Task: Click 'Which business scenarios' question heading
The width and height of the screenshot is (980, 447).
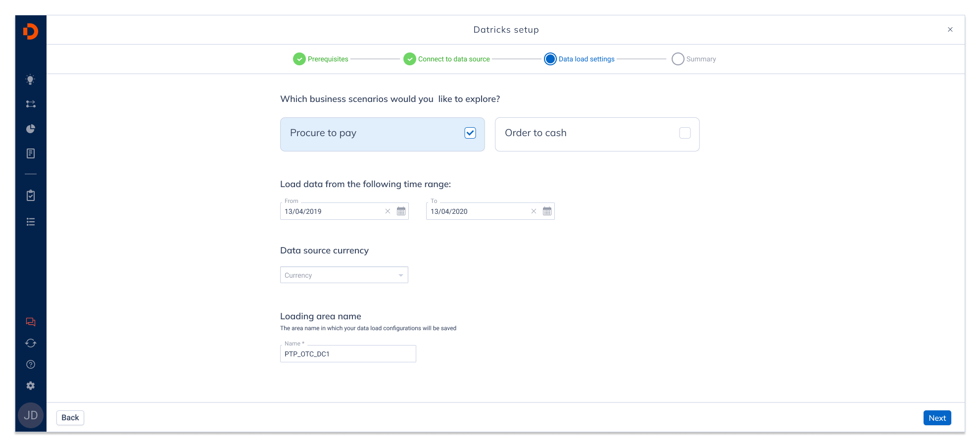Action: coord(390,99)
